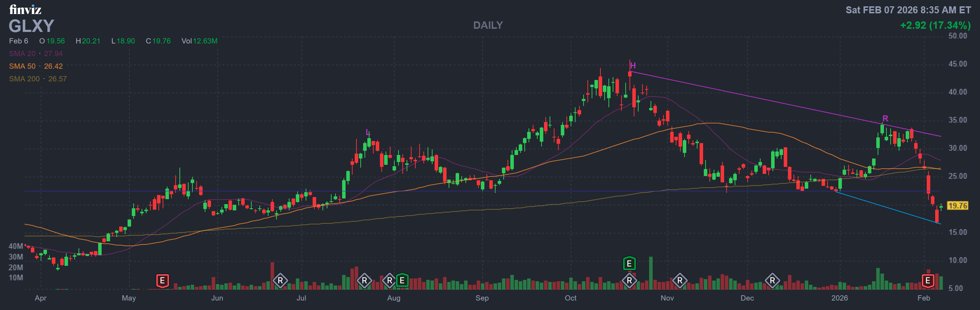Click the finviz logo
Viewport: 980px width, 310px height.
point(25,9)
